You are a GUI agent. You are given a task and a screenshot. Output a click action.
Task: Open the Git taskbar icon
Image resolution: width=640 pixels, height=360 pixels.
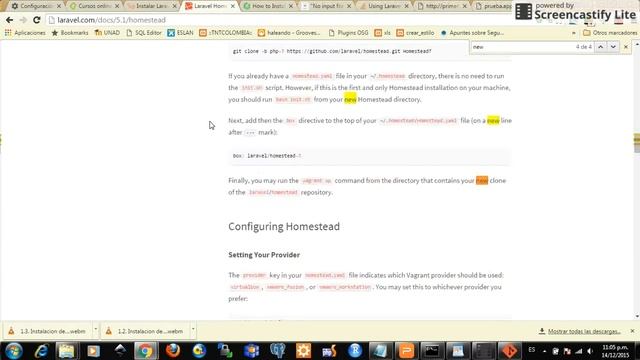tap(510, 351)
